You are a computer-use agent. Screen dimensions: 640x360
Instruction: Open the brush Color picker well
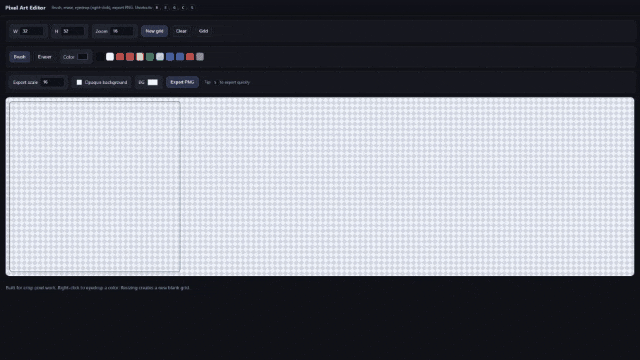point(82,57)
